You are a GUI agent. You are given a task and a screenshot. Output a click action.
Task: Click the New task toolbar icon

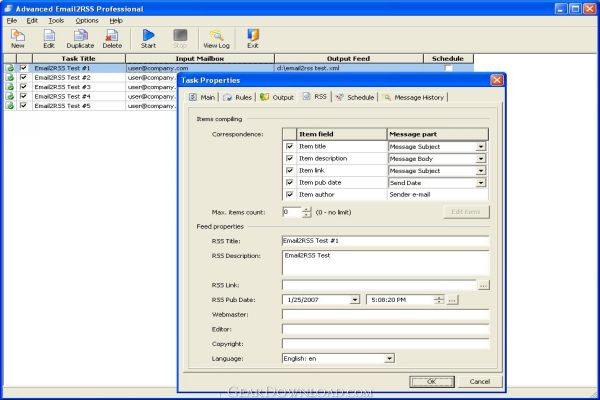point(18,39)
